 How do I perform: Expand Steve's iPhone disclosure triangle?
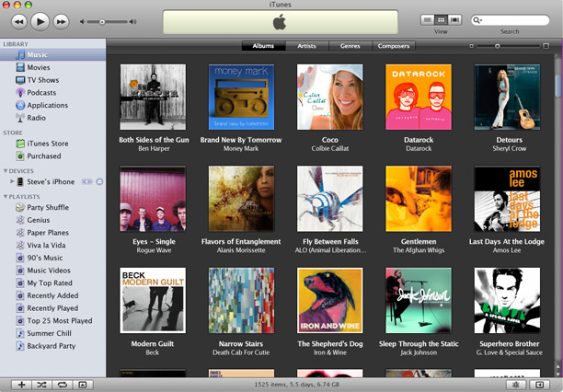12,182
